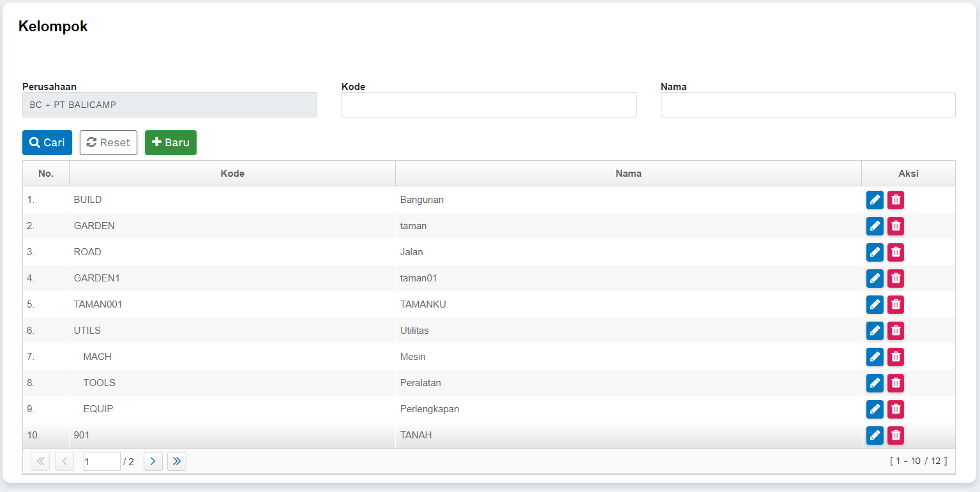
Task: Click the edit pencil for ROAD row
Action: point(875,252)
